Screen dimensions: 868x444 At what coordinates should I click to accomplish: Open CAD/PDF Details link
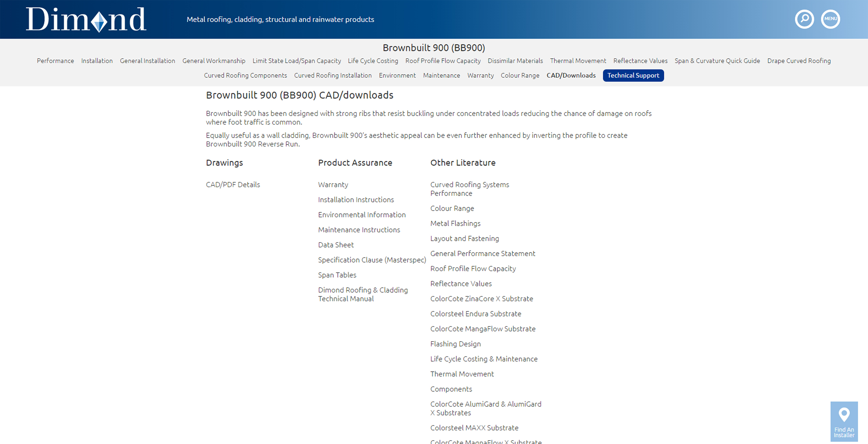pyautogui.click(x=233, y=185)
